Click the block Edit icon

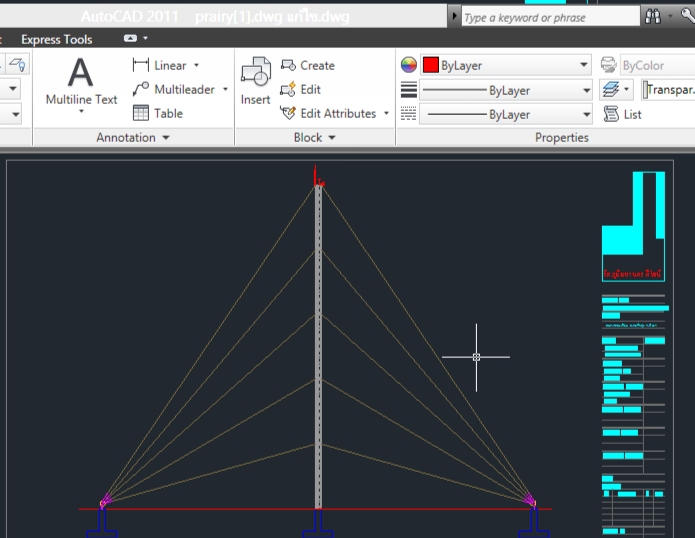pyautogui.click(x=288, y=89)
